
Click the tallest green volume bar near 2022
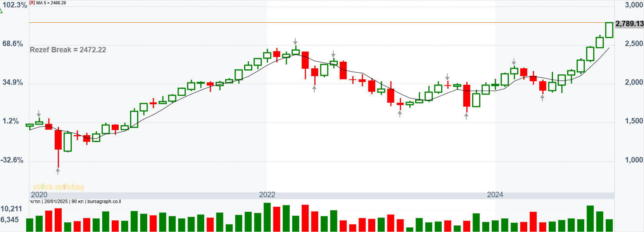pos(267,217)
